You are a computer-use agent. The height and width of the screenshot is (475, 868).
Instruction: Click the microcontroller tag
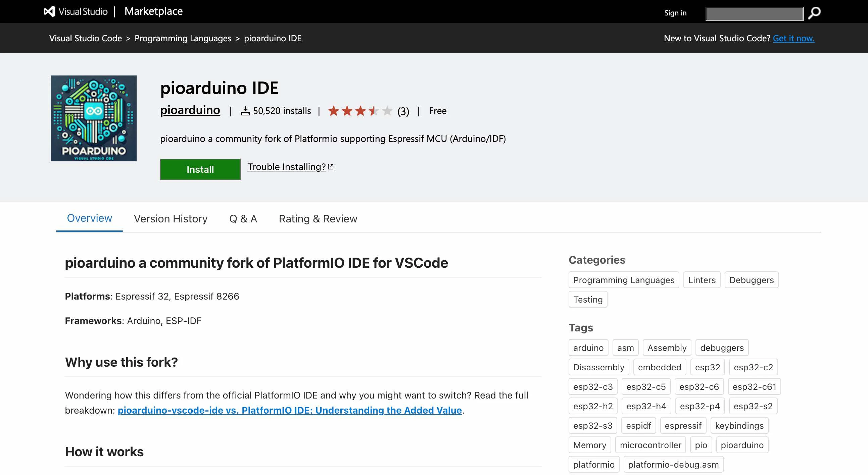pos(650,445)
